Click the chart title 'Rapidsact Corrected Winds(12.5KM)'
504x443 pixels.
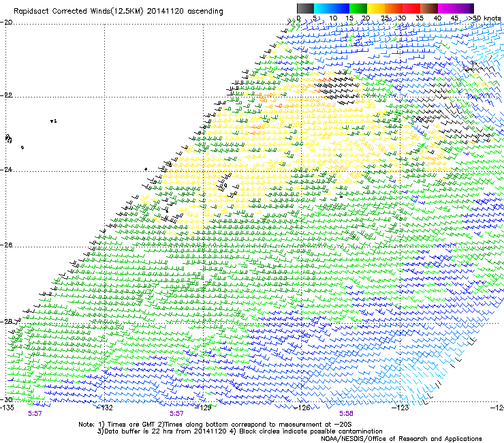(78, 12)
